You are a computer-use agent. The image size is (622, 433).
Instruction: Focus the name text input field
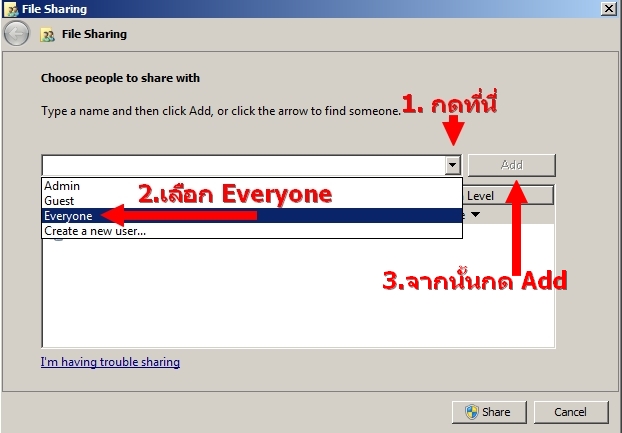[243, 165]
